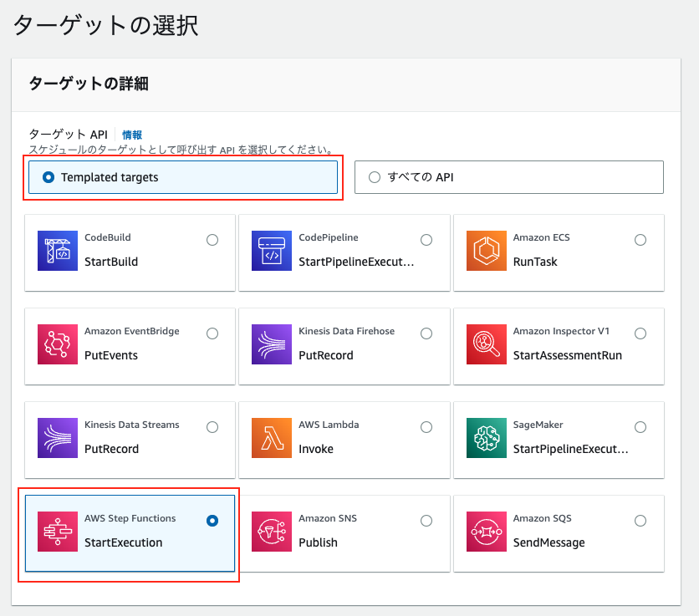The image size is (699, 616).
Task: Choose the Step Functions StartExecution radio button
Action: (x=212, y=521)
